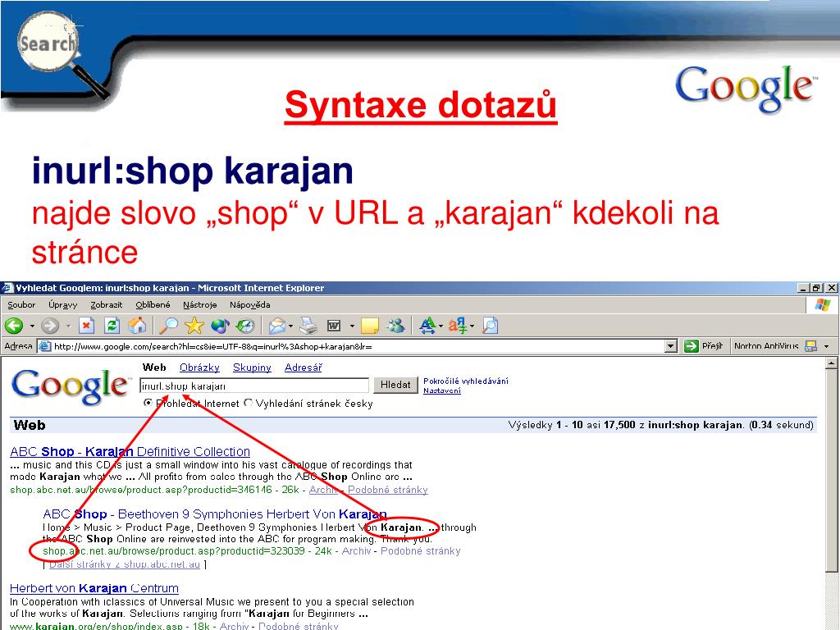Click the grey Forward arrow button
The width and height of the screenshot is (840, 630).
point(50,326)
